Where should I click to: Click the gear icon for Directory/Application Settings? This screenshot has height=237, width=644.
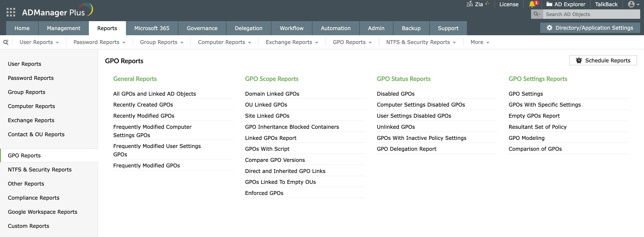coord(549,28)
